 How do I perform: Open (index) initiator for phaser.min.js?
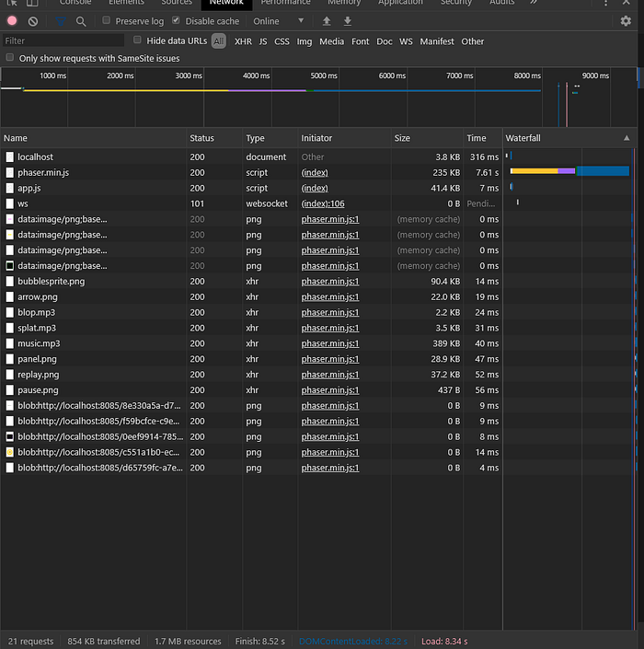[315, 172]
